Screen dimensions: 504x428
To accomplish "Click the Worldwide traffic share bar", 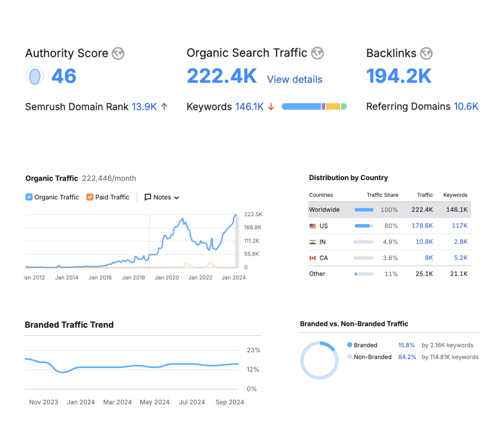I will coord(364,210).
